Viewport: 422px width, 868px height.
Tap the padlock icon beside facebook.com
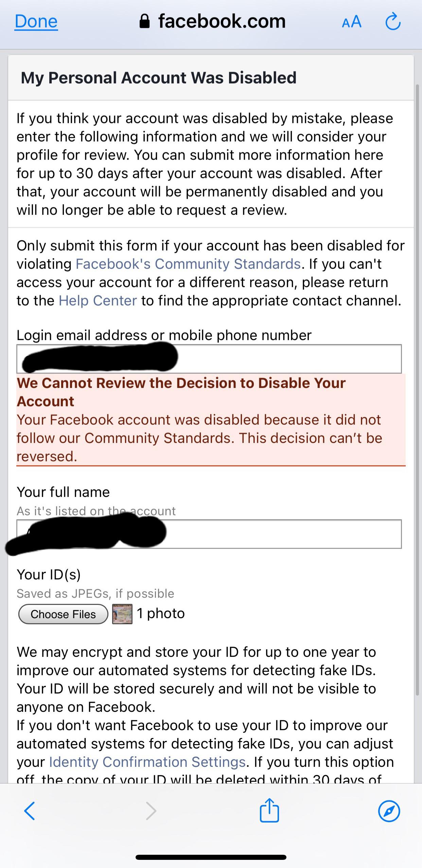click(144, 21)
